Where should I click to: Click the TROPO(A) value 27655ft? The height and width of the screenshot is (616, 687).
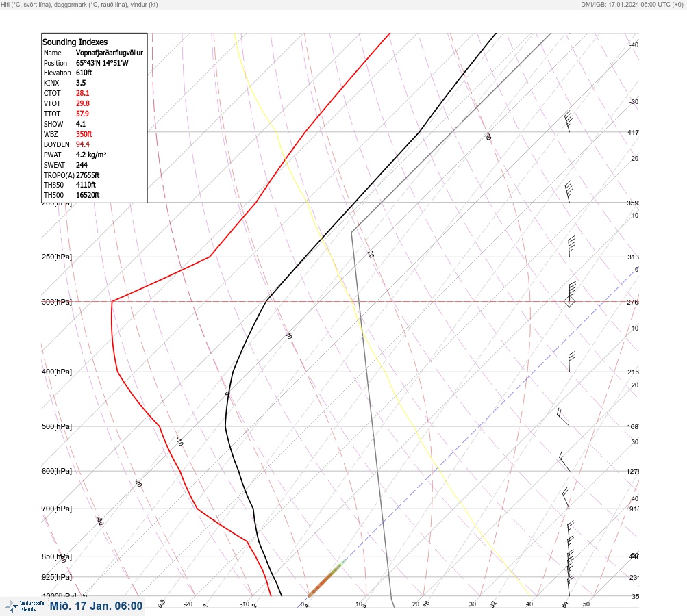point(88,175)
